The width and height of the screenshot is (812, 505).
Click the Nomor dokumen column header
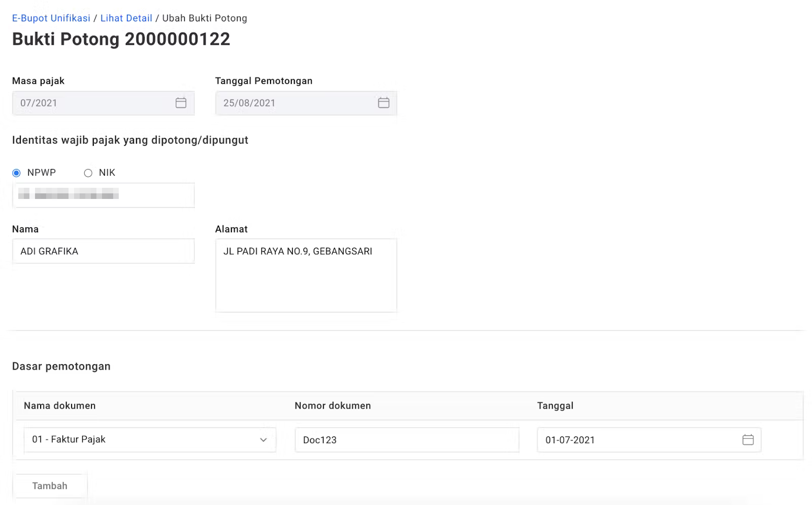point(332,406)
